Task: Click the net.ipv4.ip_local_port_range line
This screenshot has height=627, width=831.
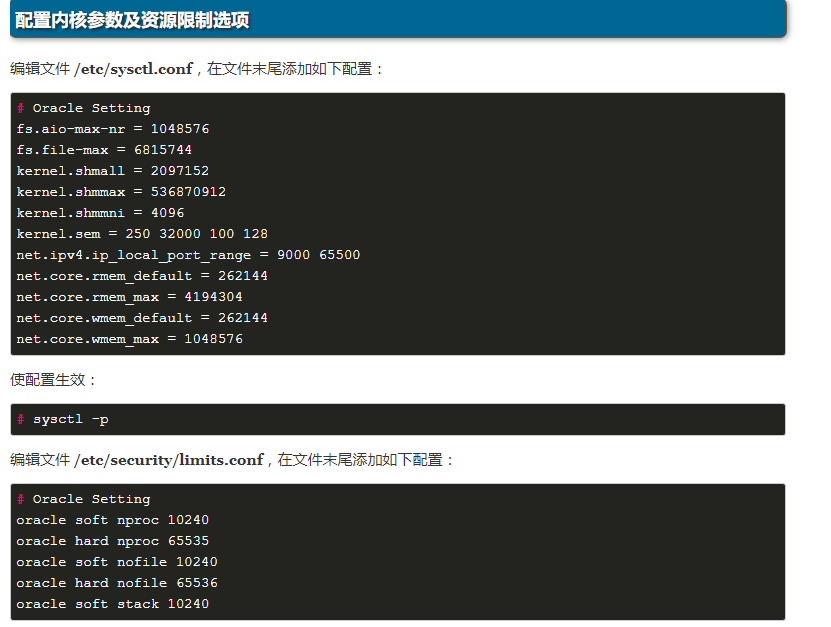Action: [188, 255]
